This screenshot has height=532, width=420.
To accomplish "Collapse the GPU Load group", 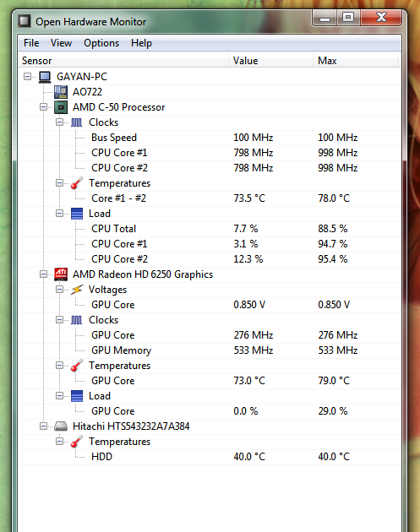I will click(x=59, y=395).
